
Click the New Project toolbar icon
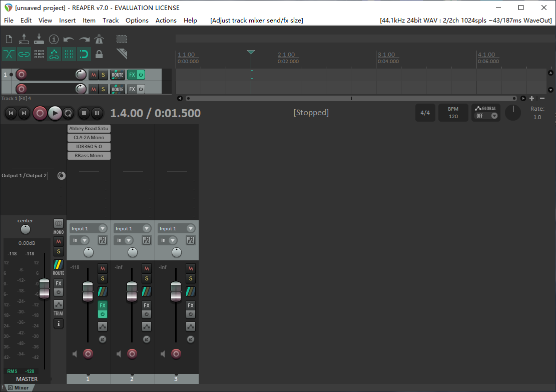tap(9, 39)
